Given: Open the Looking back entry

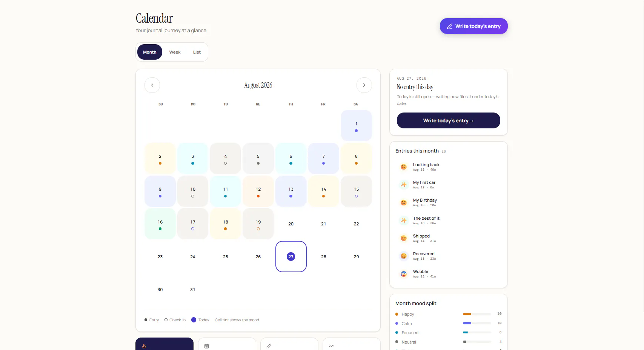Looking at the screenshot, I should coord(449,167).
